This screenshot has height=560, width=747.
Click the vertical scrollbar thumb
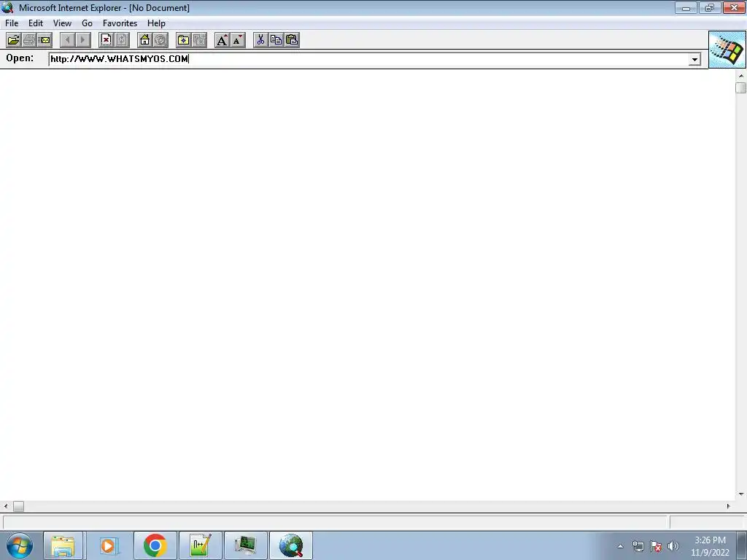pyautogui.click(x=741, y=87)
